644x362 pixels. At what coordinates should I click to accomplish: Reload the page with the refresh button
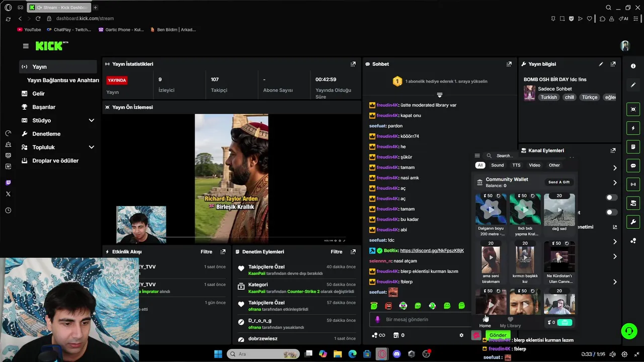click(x=38, y=19)
